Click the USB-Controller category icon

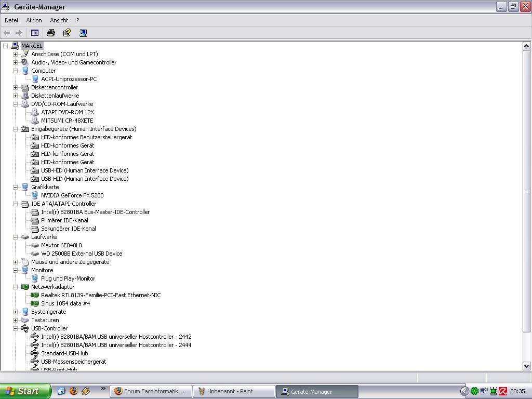(25, 328)
